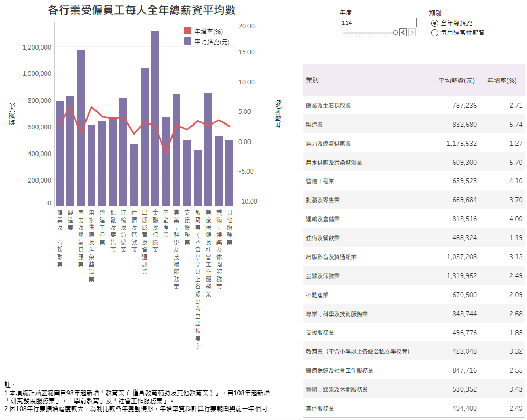Image resolution: width=527 pixels, height=420 pixels.
Task: Click the next year arrow button
Action: [412, 33]
